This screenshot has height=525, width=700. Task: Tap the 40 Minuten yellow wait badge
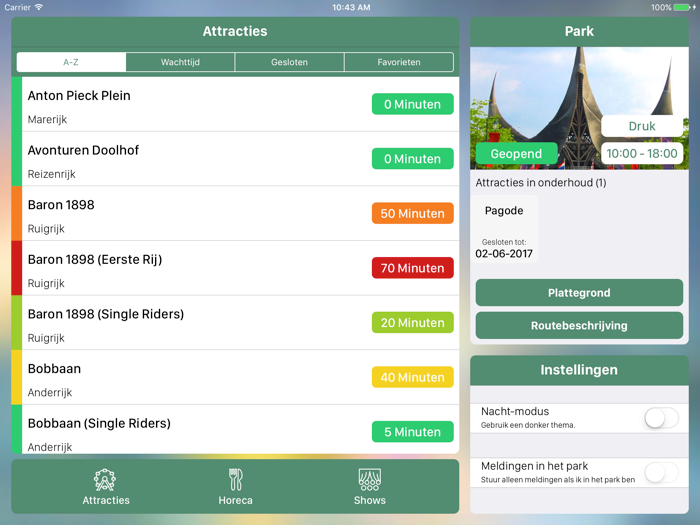[412, 377]
